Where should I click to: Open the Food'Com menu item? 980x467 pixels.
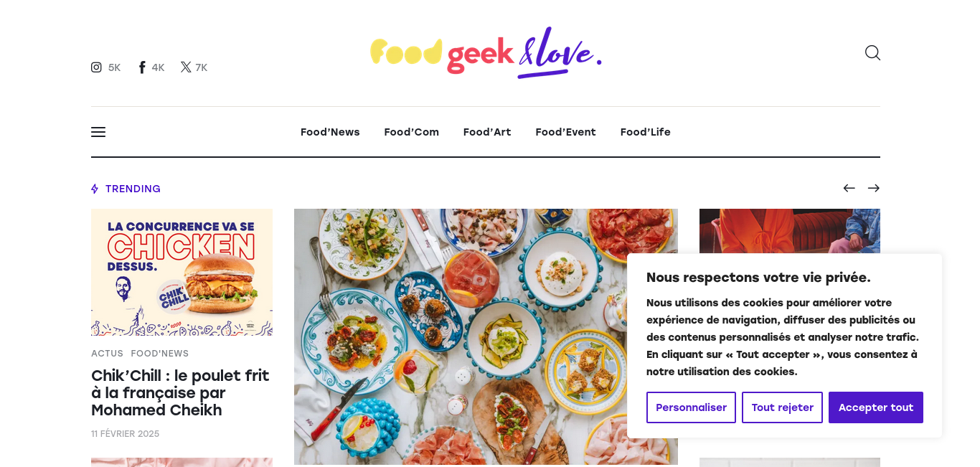click(x=412, y=132)
